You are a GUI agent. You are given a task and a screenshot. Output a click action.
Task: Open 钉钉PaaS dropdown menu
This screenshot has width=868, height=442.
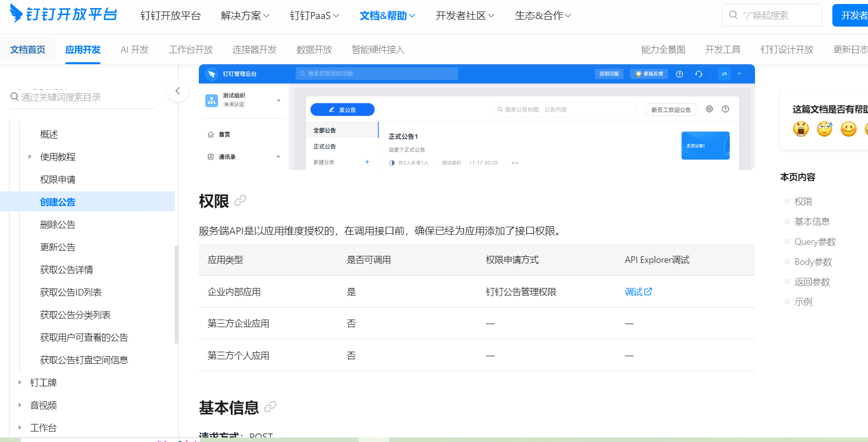[x=314, y=16]
